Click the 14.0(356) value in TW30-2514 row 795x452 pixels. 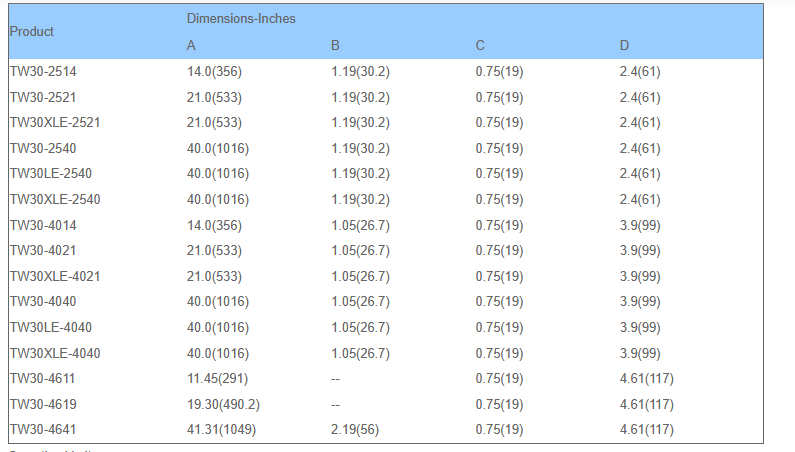pos(214,71)
